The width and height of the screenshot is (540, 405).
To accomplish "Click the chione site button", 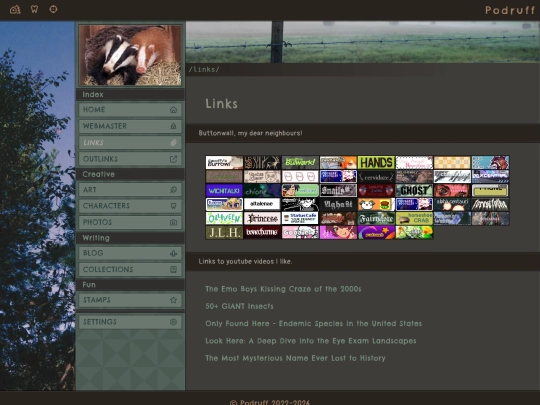I will click(262, 190).
